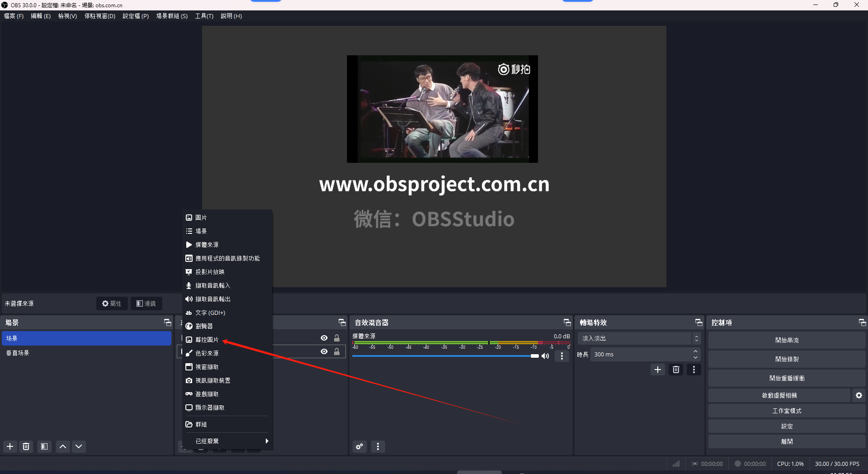The image size is (868, 474).
Task: Click the 300 ms duration field
Action: click(x=641, y=355)
